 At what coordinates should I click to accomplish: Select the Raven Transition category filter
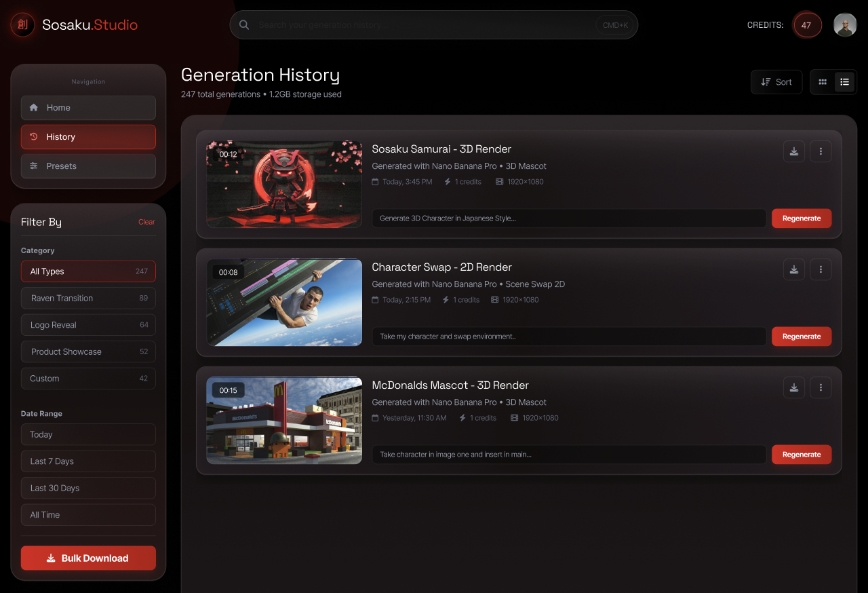click(x=88, y=298)
